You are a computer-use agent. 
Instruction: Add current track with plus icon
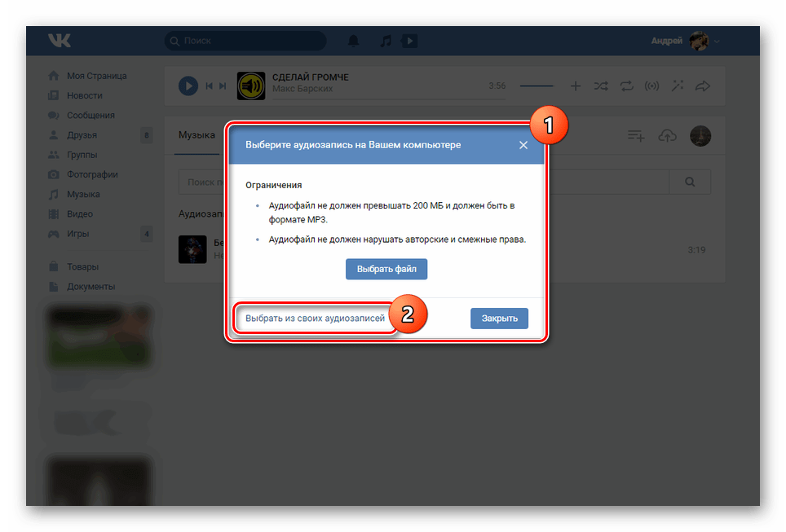[576, 86]
